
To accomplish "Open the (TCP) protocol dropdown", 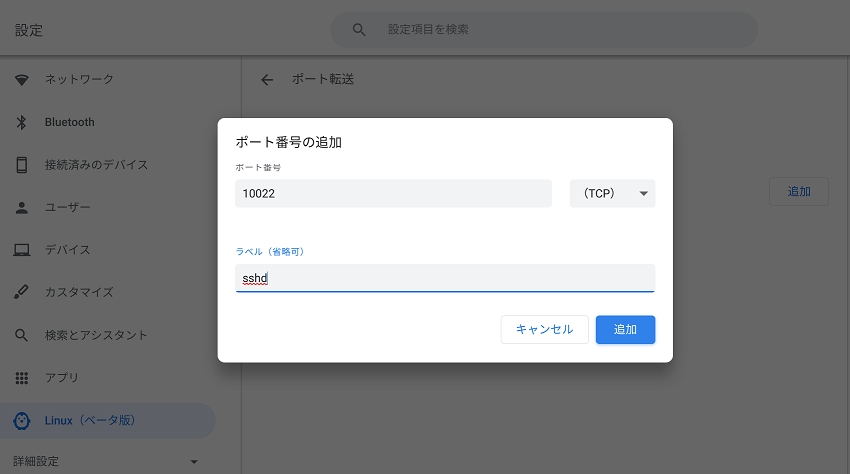I will pyautogui.click(x=612, y=194).
